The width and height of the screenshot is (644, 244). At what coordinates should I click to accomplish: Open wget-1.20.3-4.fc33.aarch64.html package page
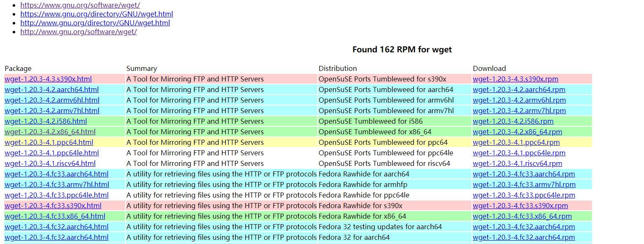(56, 174)
